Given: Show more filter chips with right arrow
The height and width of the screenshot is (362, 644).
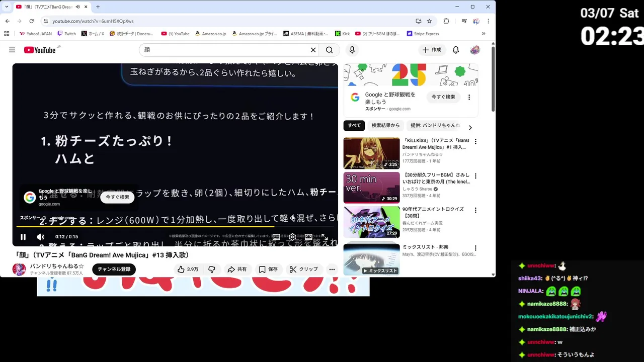Looking at the screenshot, I should coord(470,127).
